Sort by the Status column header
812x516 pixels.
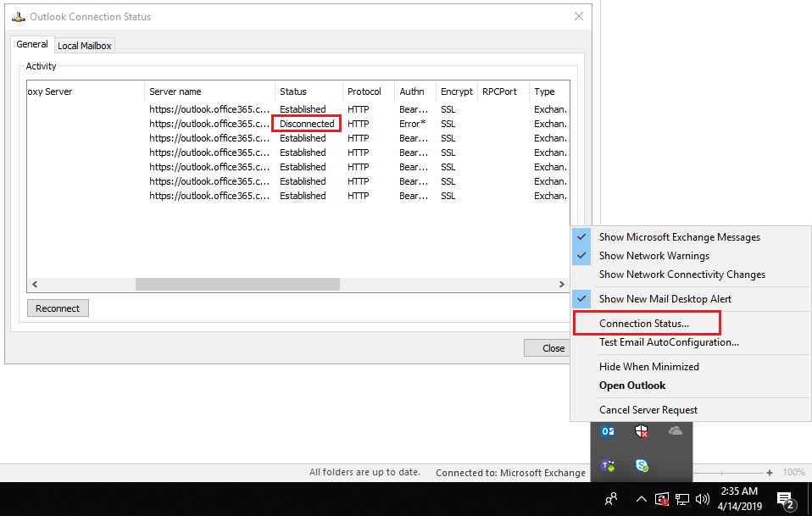coord(309,92)
